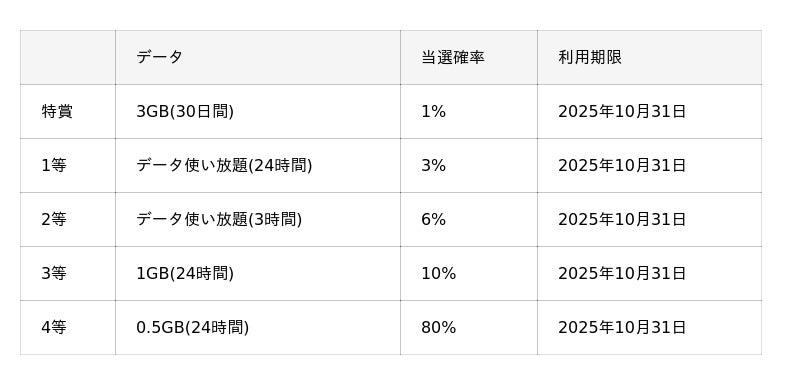
Task: Click the データ使い放題(3時間) cell
Action: pos(219,219)
